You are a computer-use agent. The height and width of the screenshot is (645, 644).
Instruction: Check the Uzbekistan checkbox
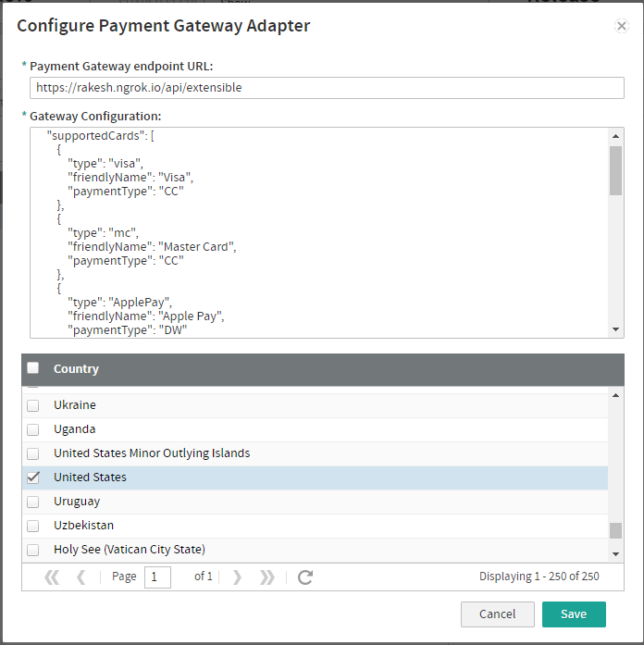tap(33, 526)
